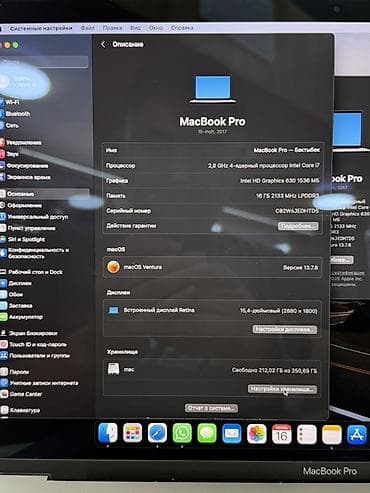Open Пользователи и группы settings

tap(35, 356)
